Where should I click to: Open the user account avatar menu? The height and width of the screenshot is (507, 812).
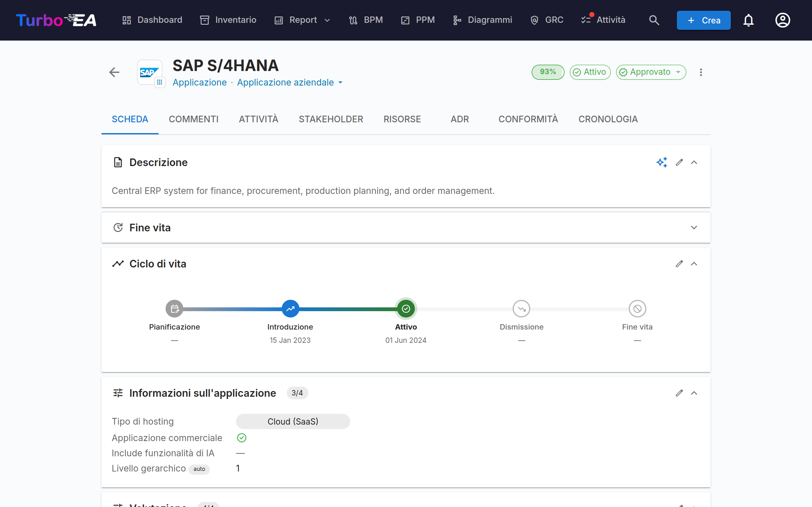coord(783,20)
